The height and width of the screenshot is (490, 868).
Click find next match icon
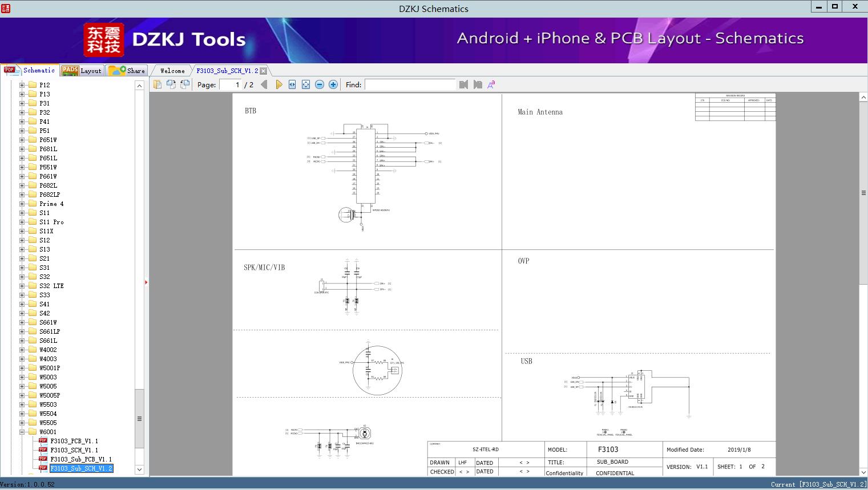coord(478,84)
